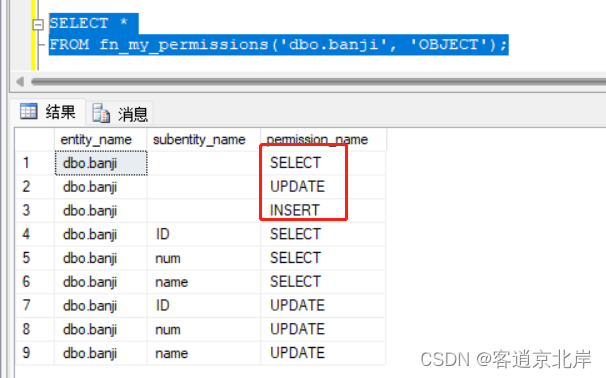The height and width of the screenshot is (378, 606).
Task: Click num subentity cell in row 8
Action: [204, 329]
